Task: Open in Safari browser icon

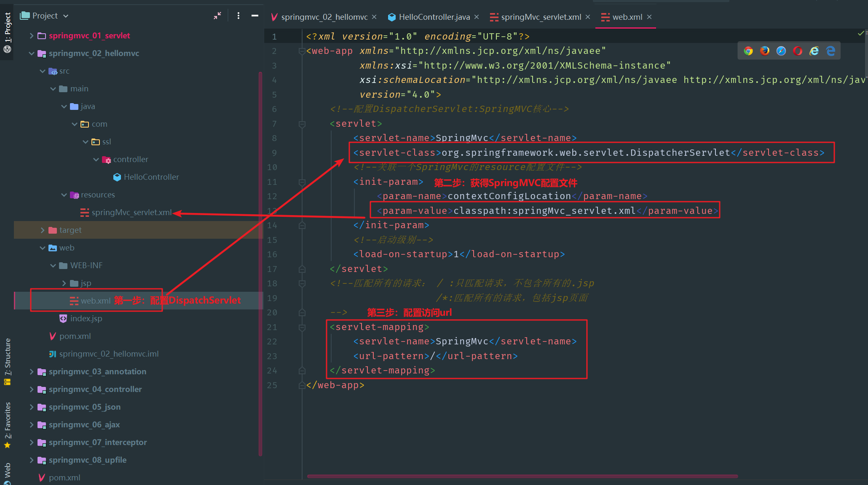Action: (781, 51)
